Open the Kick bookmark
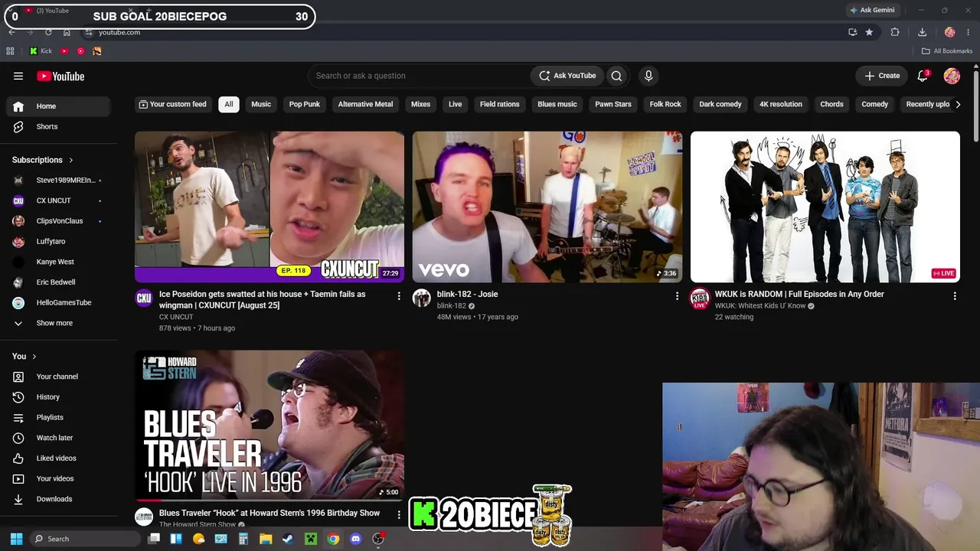Screen dimensions: 980x551 [41, 51]
